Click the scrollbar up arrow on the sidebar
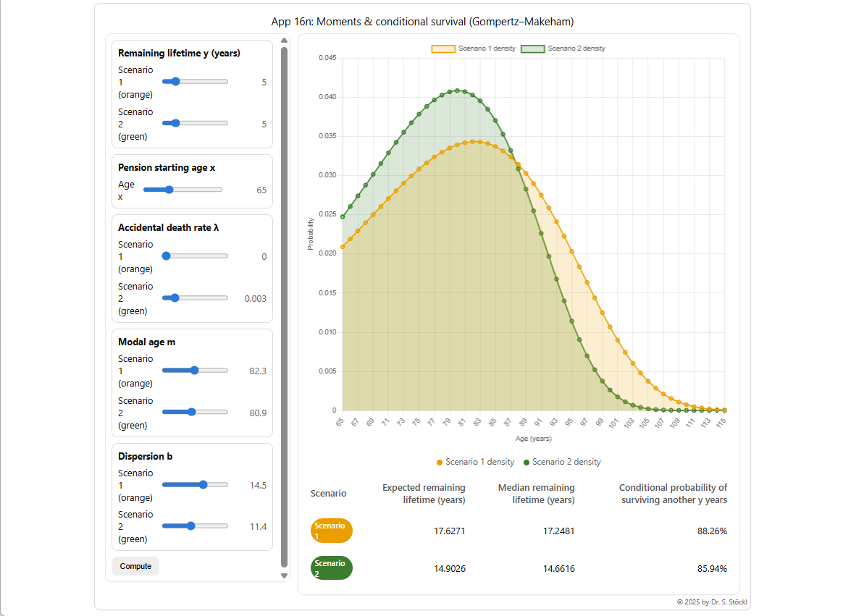Image resolution: width=843 pixels, height=616 pixels. 284,41
